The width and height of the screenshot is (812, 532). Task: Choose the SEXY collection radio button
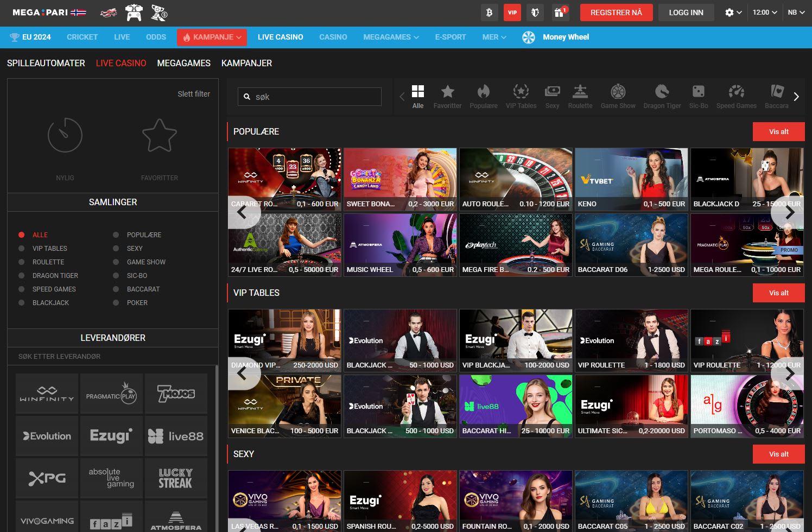pyautogui.click(x=116, y=248)
